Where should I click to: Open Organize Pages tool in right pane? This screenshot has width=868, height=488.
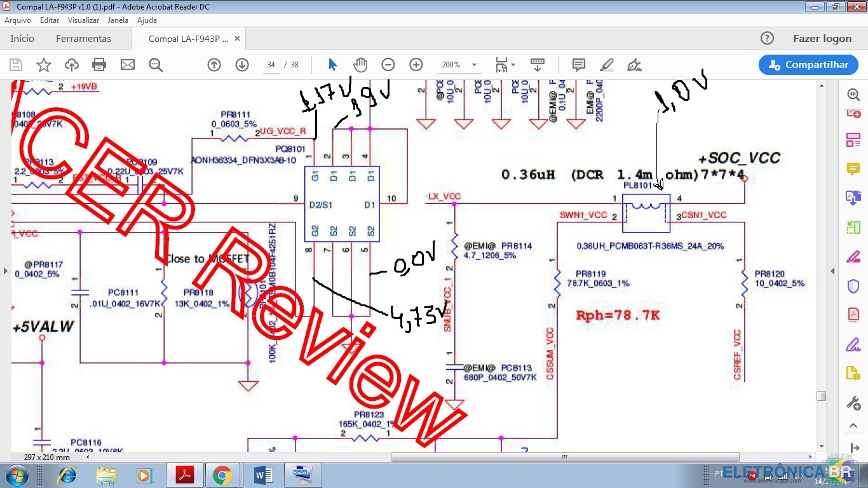[x=853, y=227]
